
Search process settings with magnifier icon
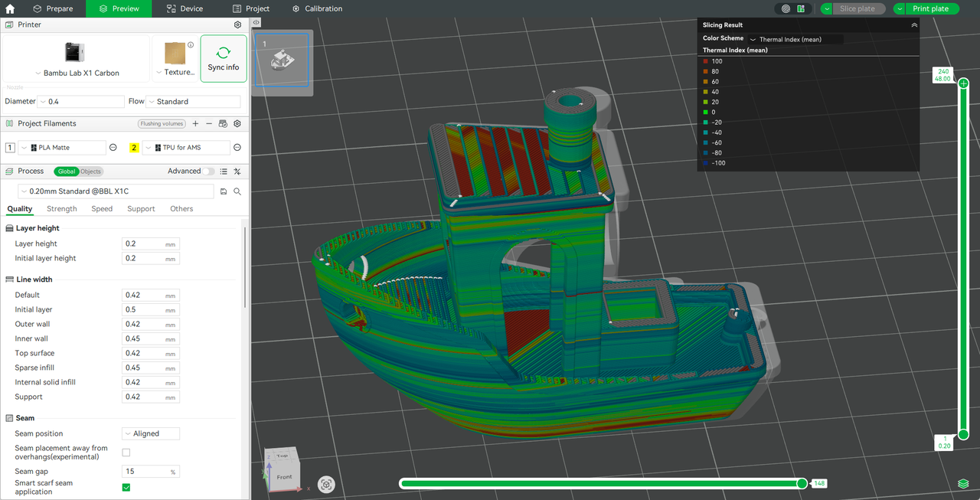pyautogui.click(x=237, y=191)
